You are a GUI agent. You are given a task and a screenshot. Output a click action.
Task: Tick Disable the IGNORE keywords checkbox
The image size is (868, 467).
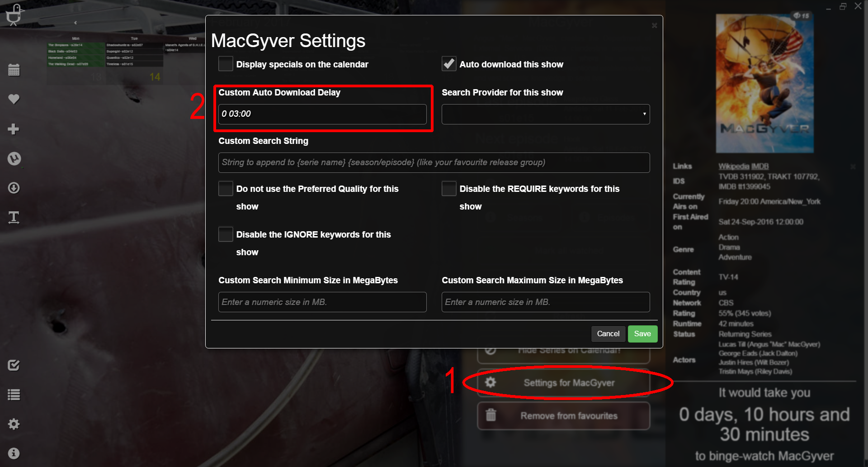[x=226, y=234]
